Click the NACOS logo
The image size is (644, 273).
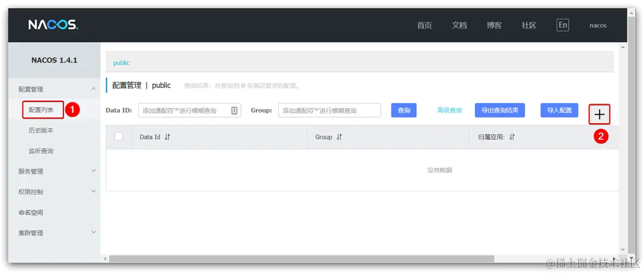click(53, 25)
